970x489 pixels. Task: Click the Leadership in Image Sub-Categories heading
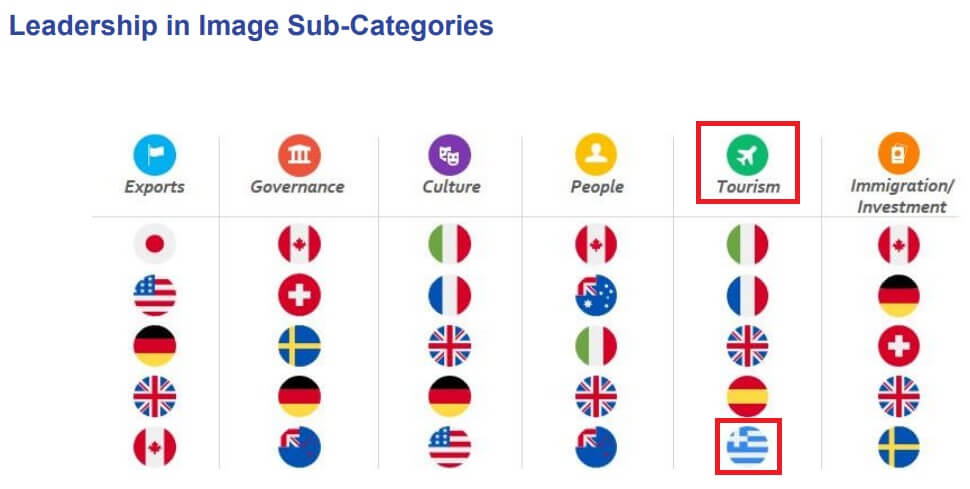click(x=251, y=26)
